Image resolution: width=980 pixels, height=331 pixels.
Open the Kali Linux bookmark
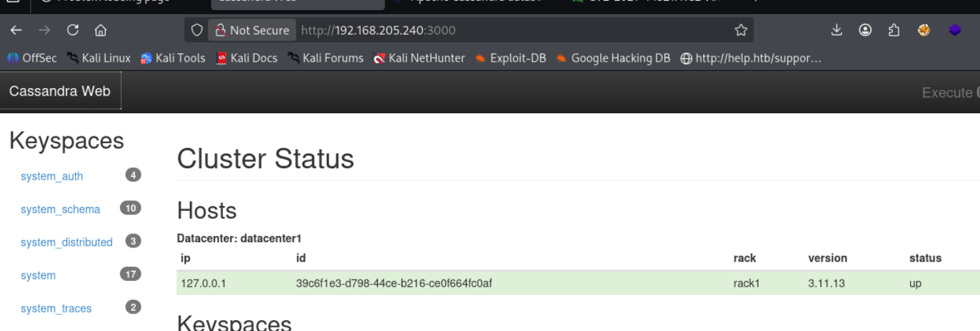click(99, 58)
